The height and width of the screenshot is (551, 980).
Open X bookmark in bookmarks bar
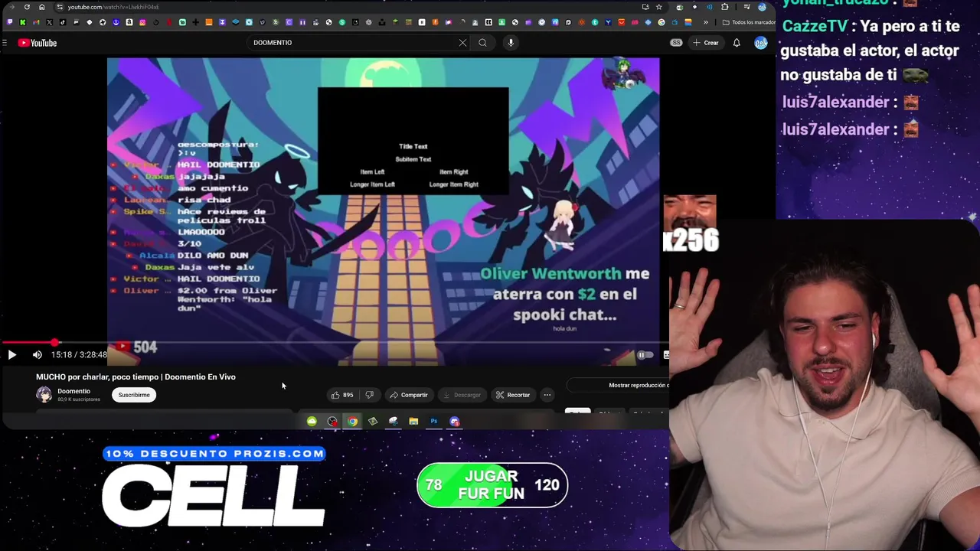pyautogui.click(x=49, y=22)
